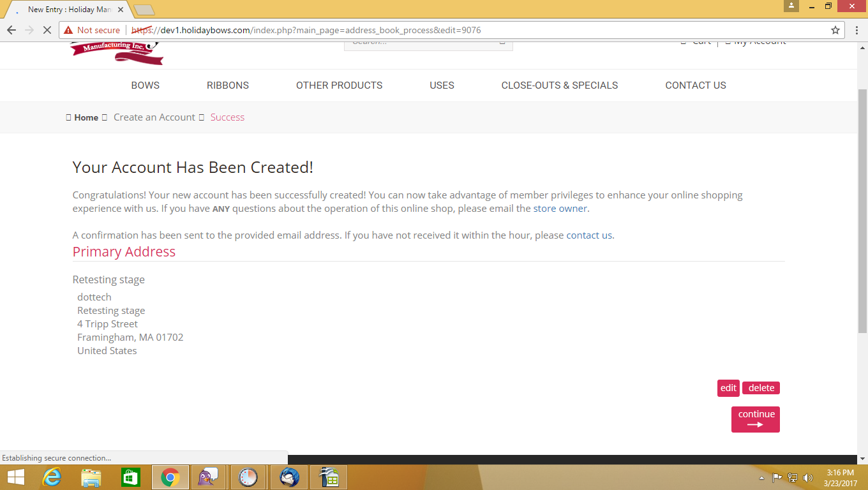This screenshot has height=490, width=868.
Task: Open Internet Explorer from the taskbar
Action: click(52, 477)
